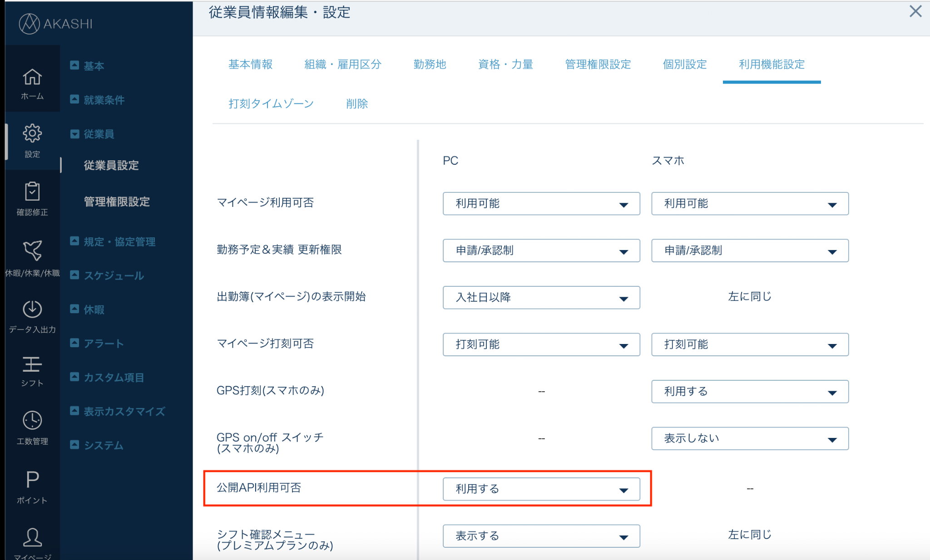
Task: Select 管理権限設定 in left submenu
Action: [x=117, y=201]
